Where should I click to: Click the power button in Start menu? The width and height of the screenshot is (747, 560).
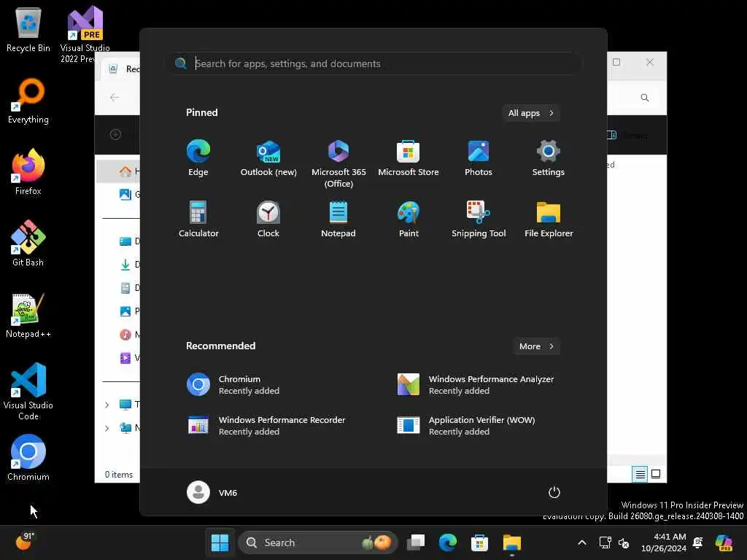tap(554, 492)
